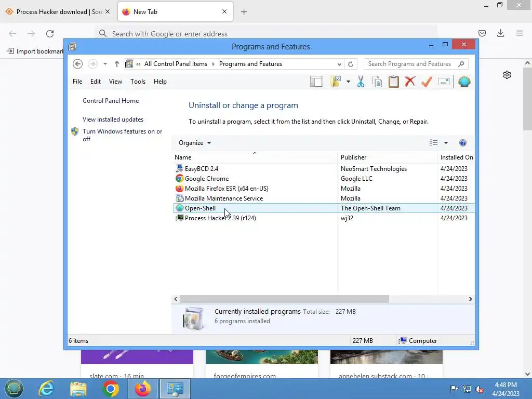Screen dimensions: 532x399
Task: Expand the address bar history dropdown
Action: [339, 64]
